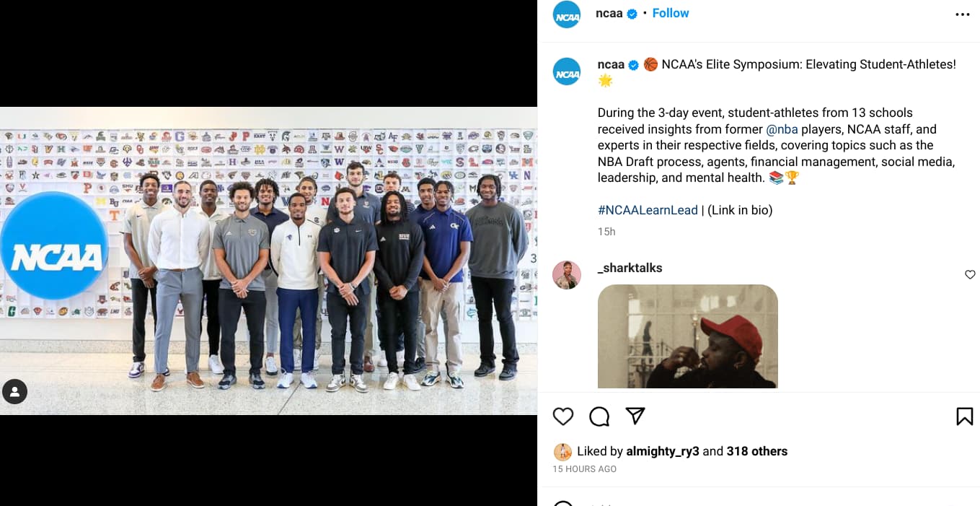This screenshot has height=506, width=980.
Task: Open the three-dot more options menu
Action: (x=963, y=14)
